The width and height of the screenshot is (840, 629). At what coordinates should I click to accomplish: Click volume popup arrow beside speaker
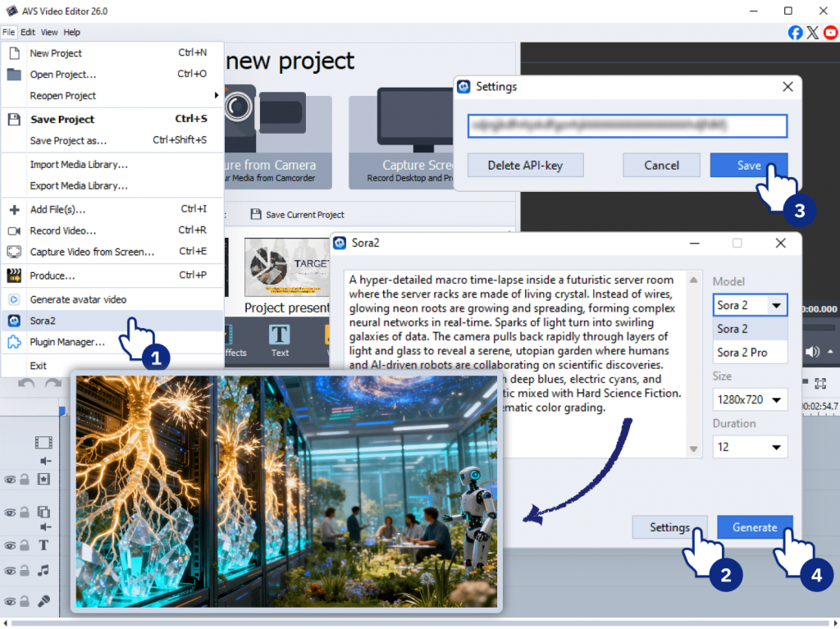[x=830, y=352]
